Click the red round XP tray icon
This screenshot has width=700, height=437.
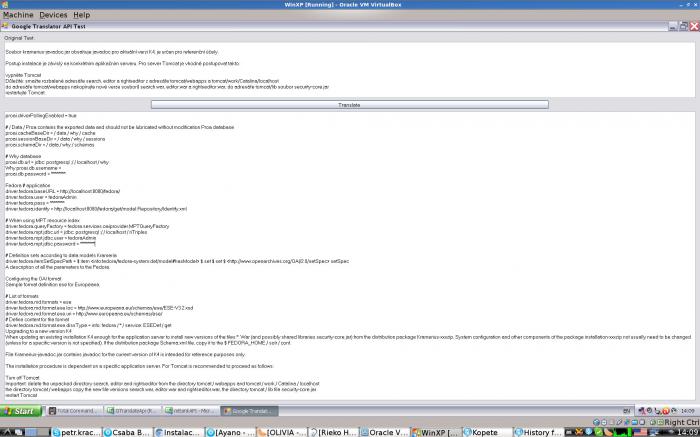(666, 411)
